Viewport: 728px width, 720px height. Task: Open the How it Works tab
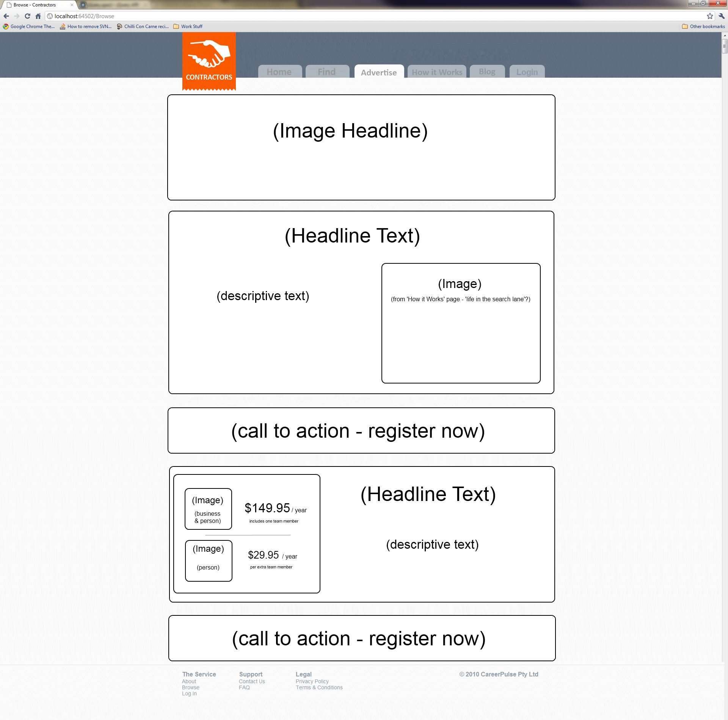tap(437, 72)
